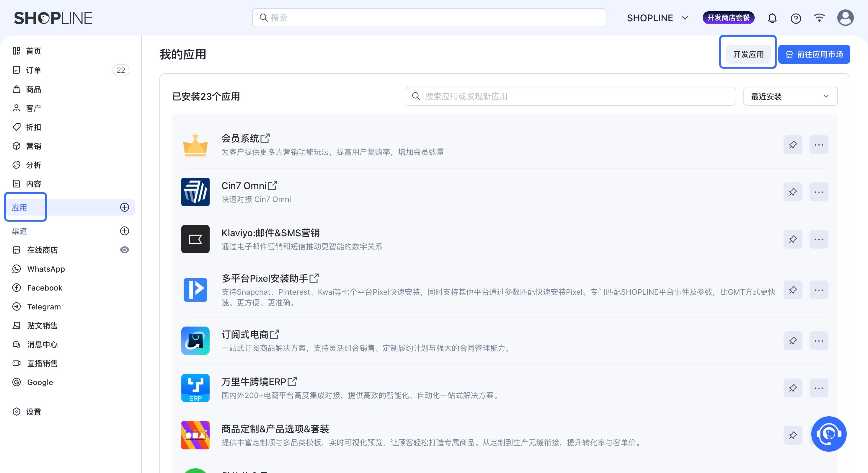Open more options for 订阅式电商

819,341
